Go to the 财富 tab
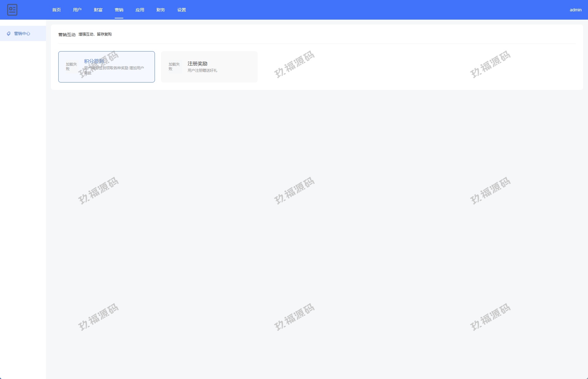Screen dimensions: 588x379 click(x=98, y=10)
